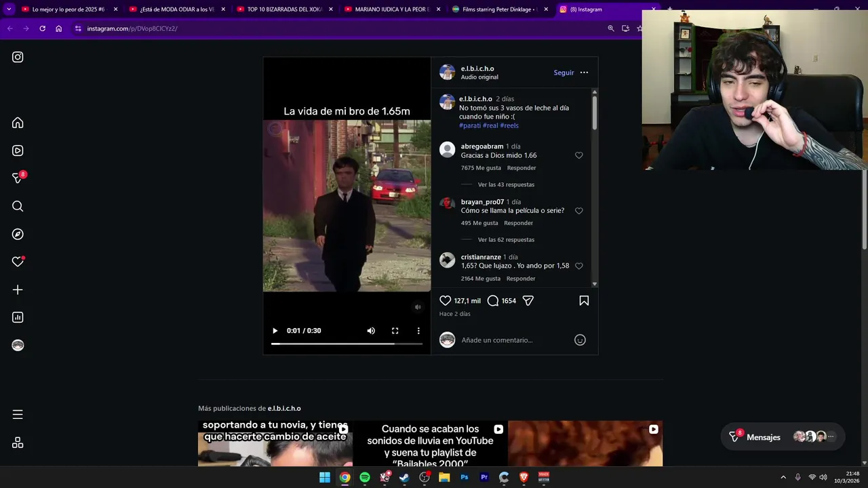868x488 pixels.
Task: Open the Explore compass icon
Action: point(18,234)
